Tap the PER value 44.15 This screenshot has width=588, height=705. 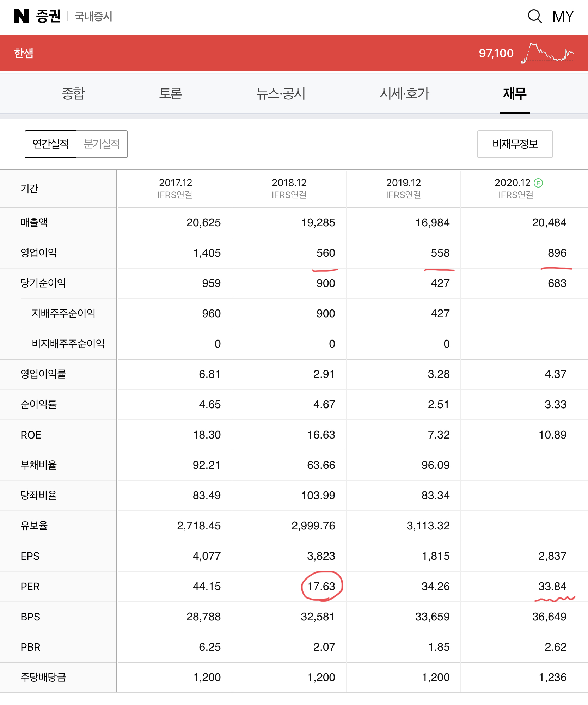point(207,586)
